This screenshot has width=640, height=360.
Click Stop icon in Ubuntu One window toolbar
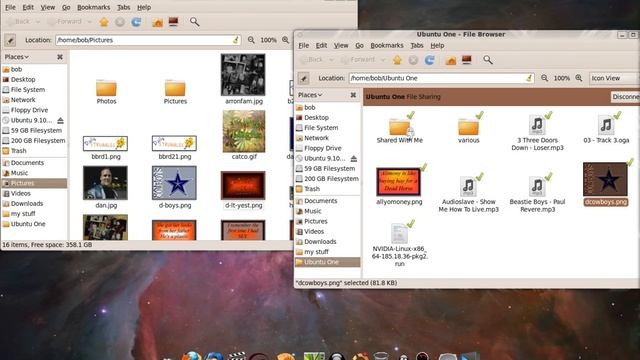coord(413,60)
